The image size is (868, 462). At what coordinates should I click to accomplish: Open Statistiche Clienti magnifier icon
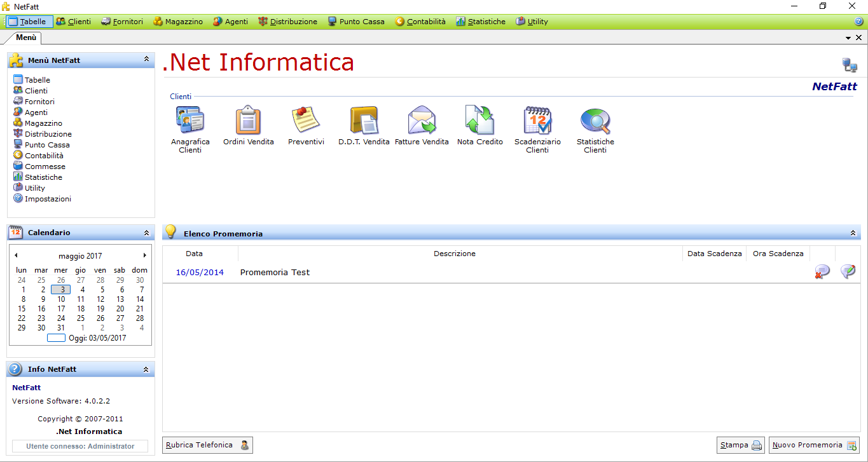pyautogui.click(x=595, y=120)
